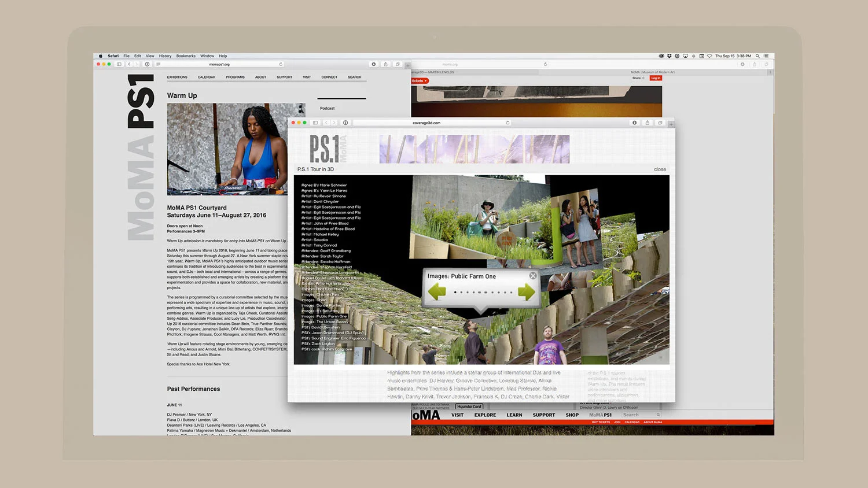This screenshot has height=488, width=868.
Task: Click the P.S.1 MoMA logo in 3D tour
Action: click(328, 149)
